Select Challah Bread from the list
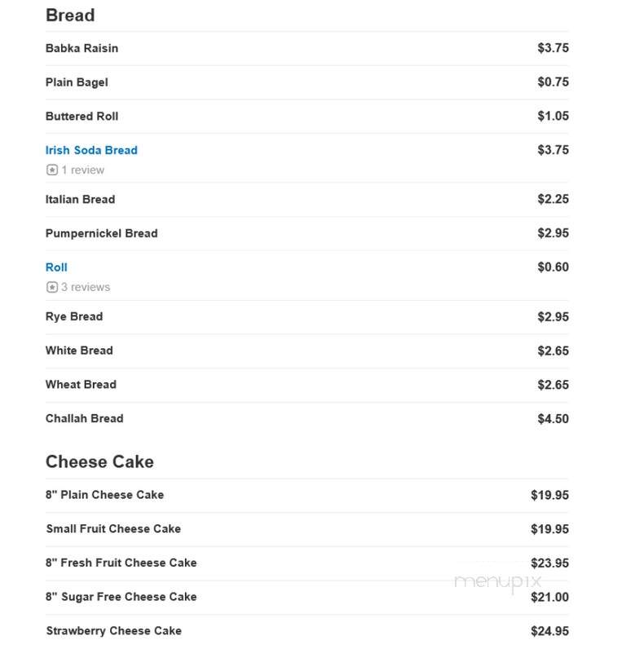 click(x=85, y=418)
